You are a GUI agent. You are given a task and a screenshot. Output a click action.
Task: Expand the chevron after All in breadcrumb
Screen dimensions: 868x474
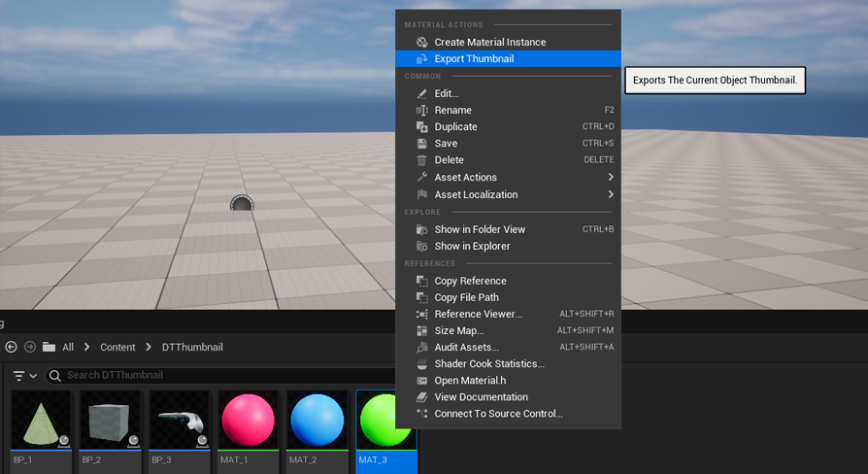[87, 347]
